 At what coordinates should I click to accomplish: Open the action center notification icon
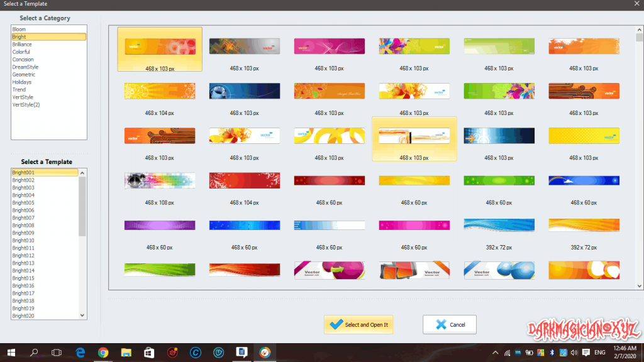point(586,353)
